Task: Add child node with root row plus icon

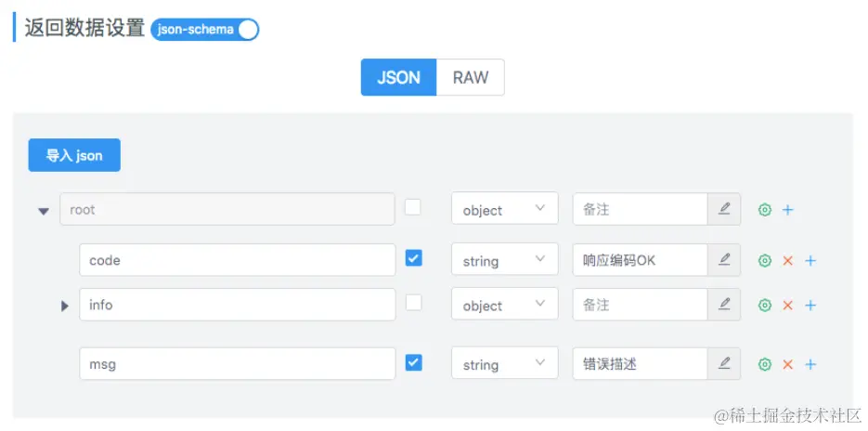Action: click(x=787, y=210)
